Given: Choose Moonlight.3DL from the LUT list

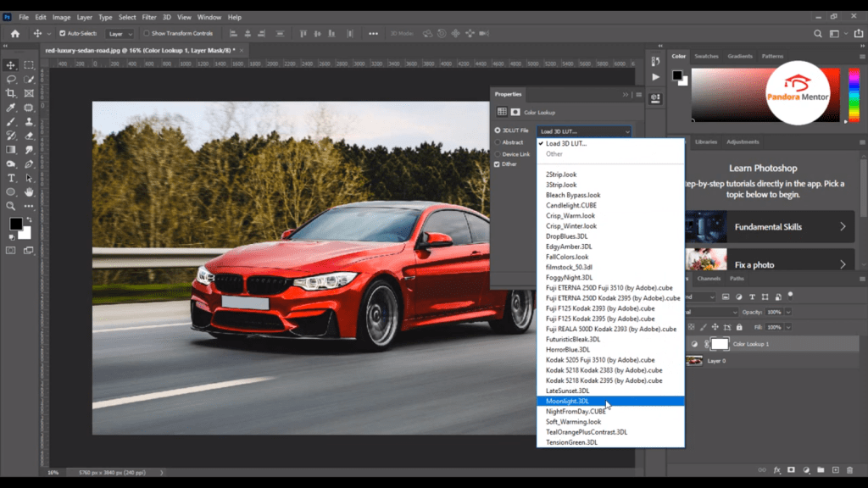Looking at the screenshot, I should [568, 401].
